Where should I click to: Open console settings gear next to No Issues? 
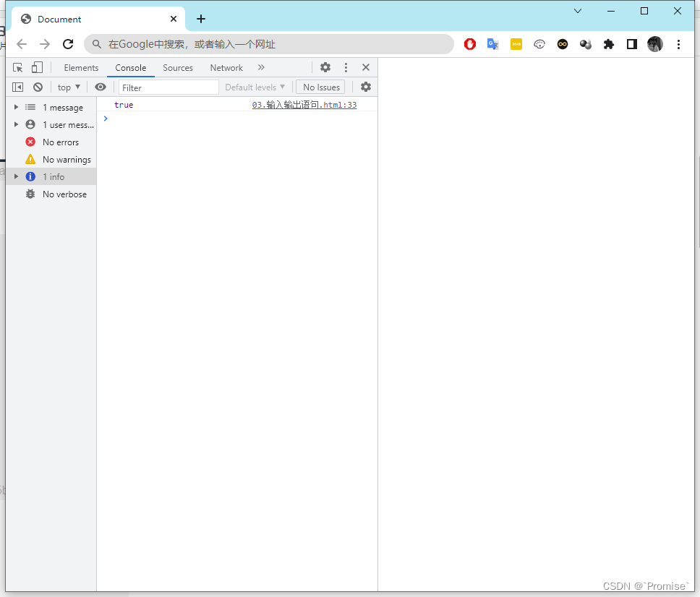366,87
